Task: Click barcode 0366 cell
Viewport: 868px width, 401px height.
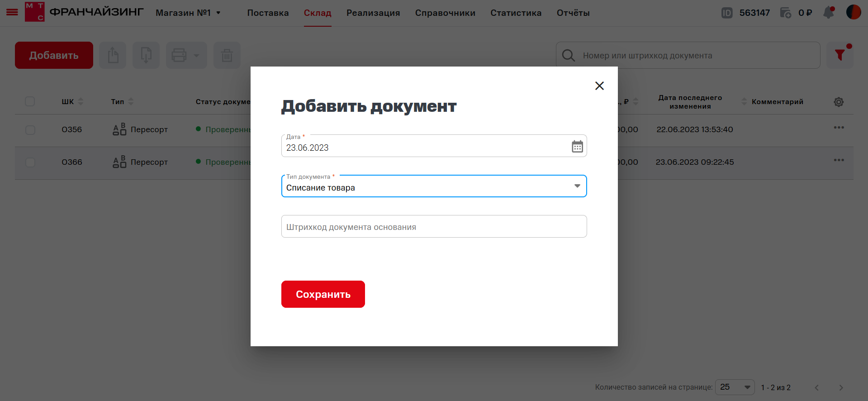Action: pyautogui.click(x=72, y=162)
